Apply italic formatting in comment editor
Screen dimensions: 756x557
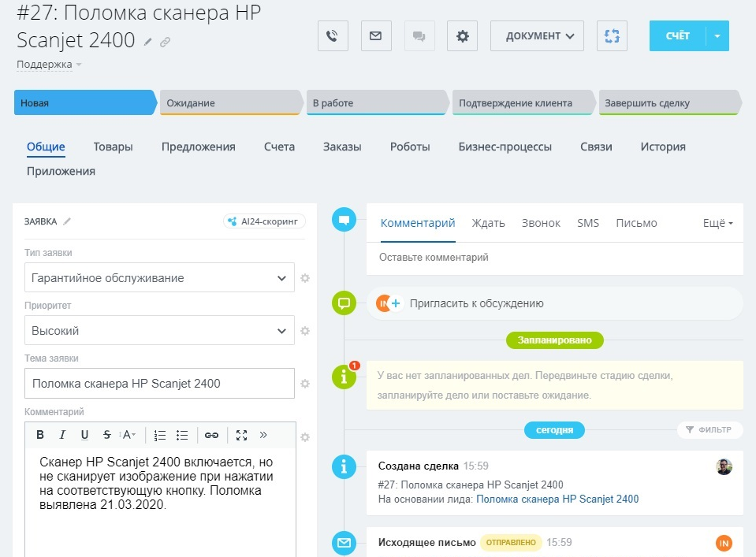tap(62, 435)
